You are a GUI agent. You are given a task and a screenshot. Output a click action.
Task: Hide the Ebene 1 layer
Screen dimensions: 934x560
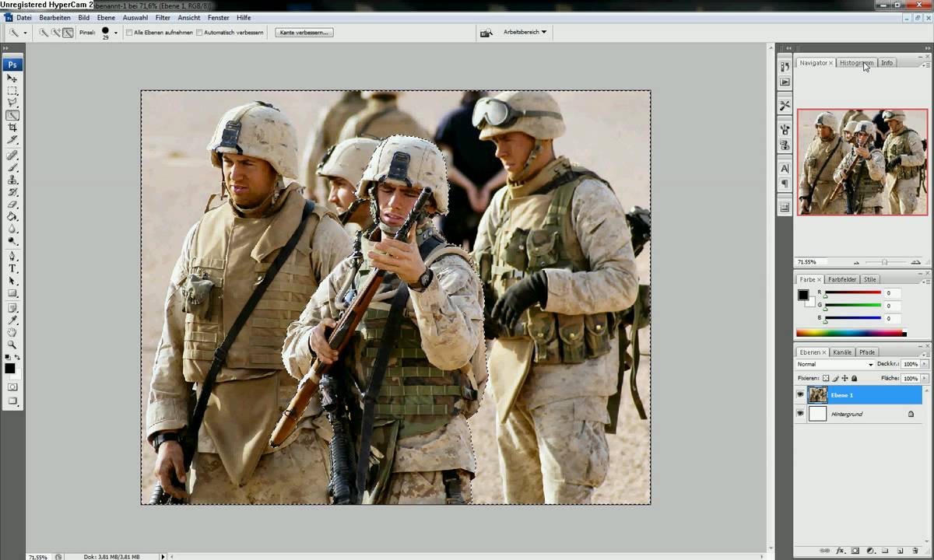tap(800, 395)
